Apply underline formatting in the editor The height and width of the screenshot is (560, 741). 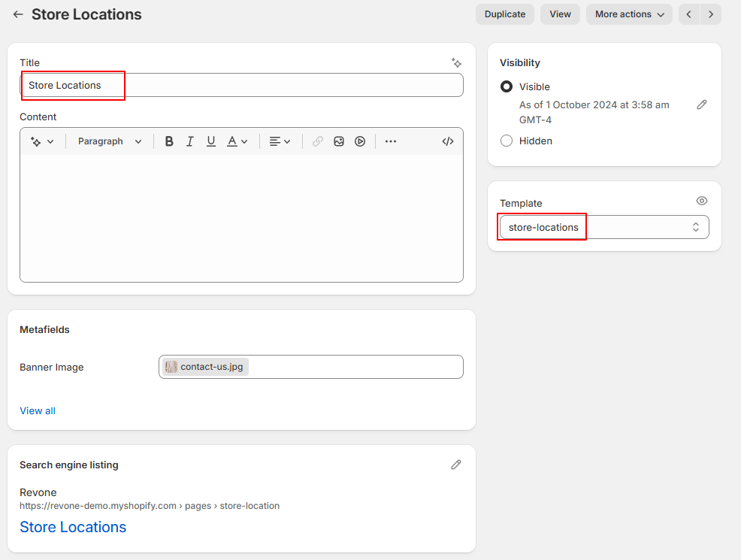[210, 141]
